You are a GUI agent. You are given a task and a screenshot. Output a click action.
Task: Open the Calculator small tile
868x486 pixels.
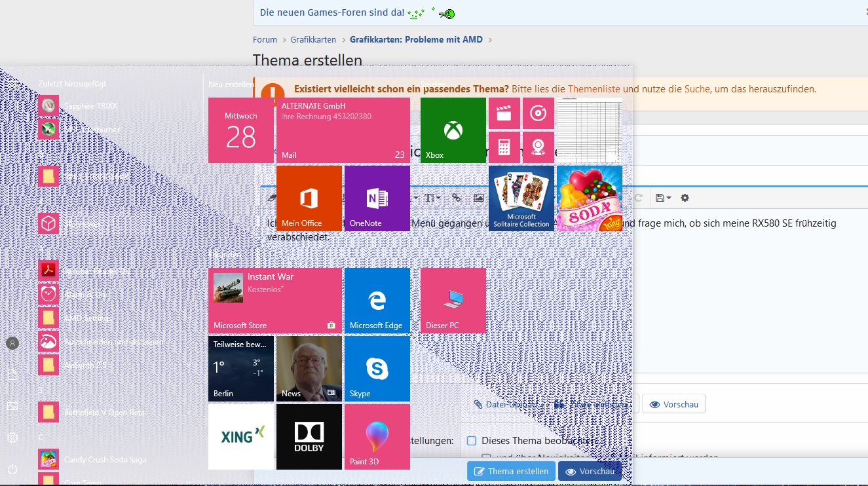504,147
